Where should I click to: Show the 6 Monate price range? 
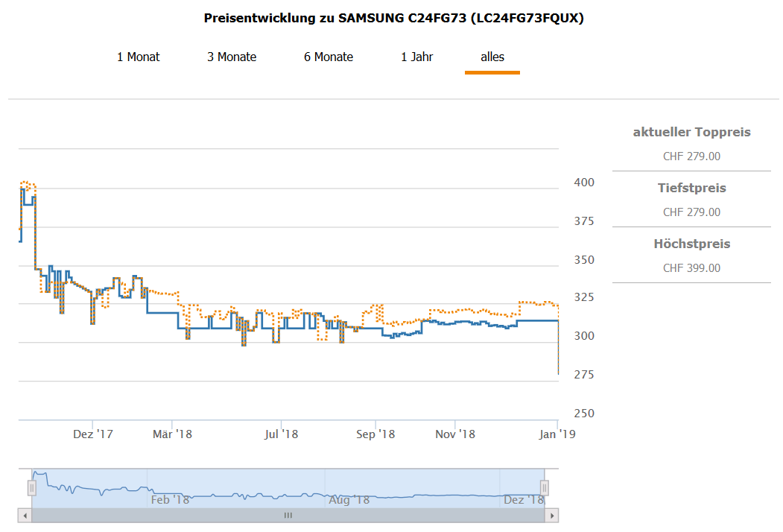tap(329, 57)
